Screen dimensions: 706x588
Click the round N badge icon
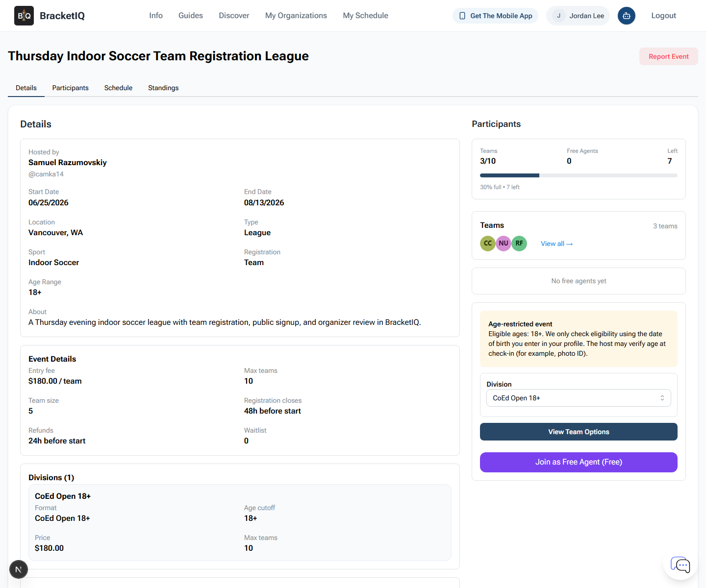[19, 569]
